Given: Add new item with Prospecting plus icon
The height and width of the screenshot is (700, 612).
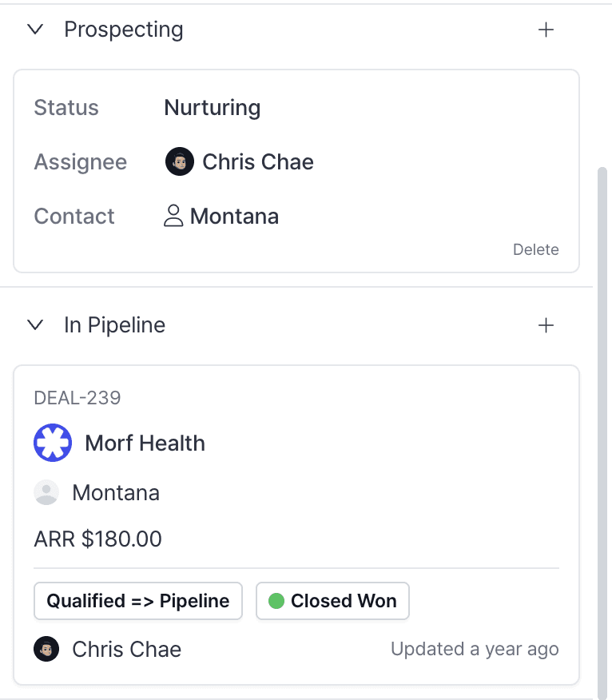Looking at the screenshot, I should pyautogui.click(x=546, y=30).
